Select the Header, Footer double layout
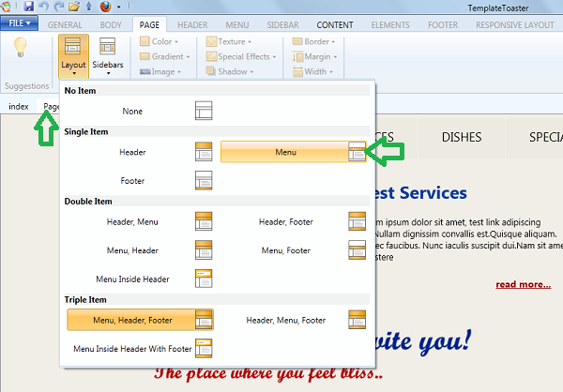The width and height of the screenshot is (563, 392). click(357, 221)
